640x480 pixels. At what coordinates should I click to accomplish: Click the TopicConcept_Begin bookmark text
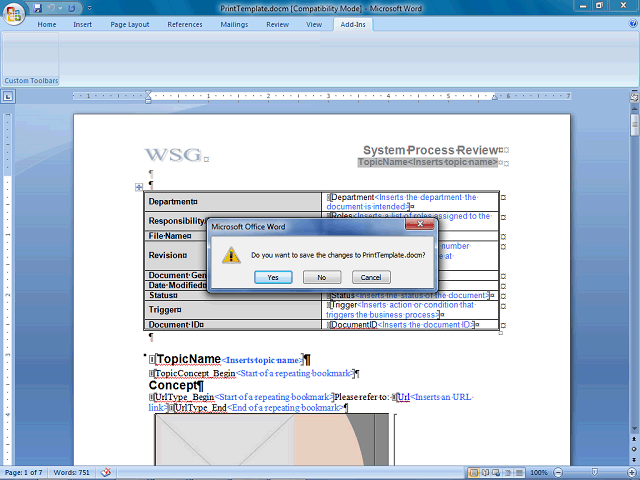[x=196, y=373]
